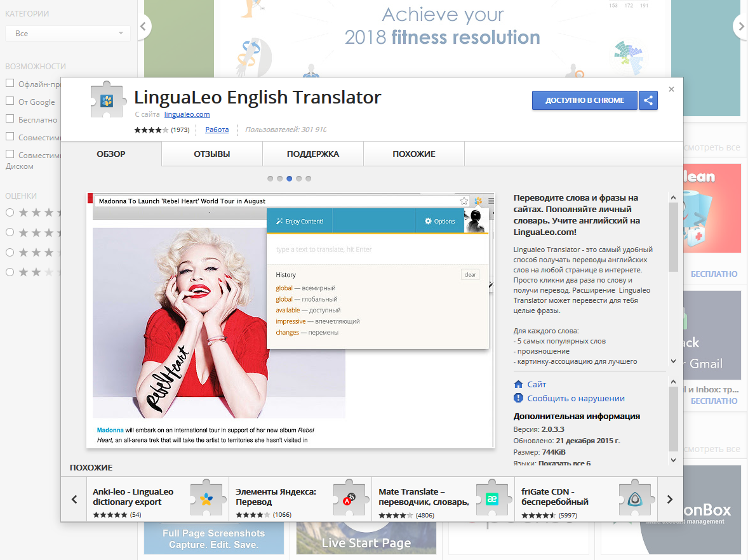Open friGate CDN similar extension card
748x560 pixels.
point(586,499)
